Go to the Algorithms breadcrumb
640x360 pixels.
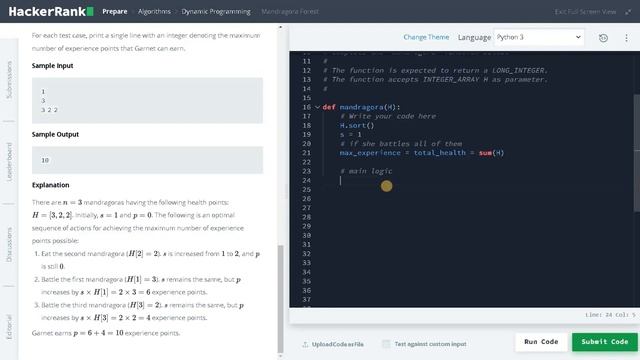pos(154,11)
